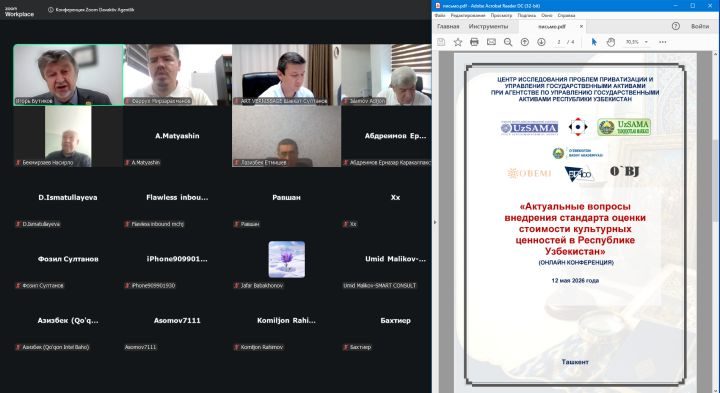Select Игорь Бутиков's video tile
The image size is (720, 393).
point(68,75)
